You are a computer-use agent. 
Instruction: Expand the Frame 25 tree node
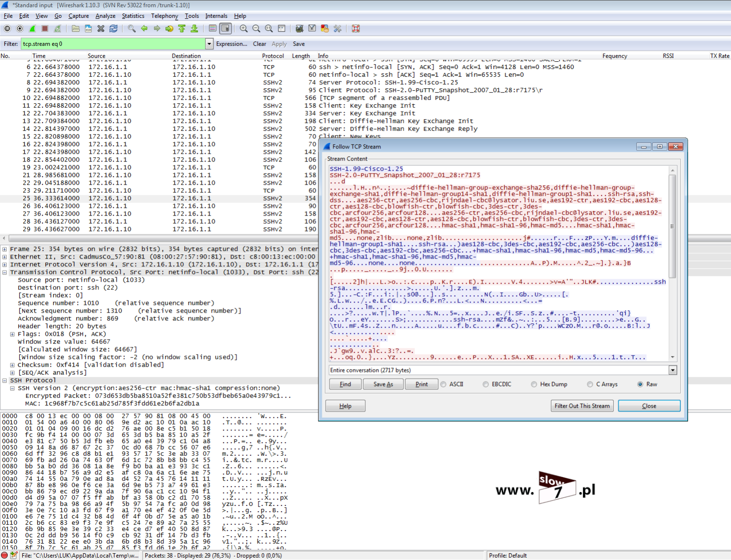click(4, 249)
